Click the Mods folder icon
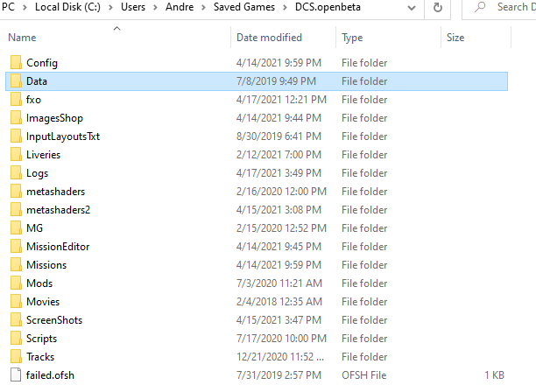The image size is (536, 392). 16,283
